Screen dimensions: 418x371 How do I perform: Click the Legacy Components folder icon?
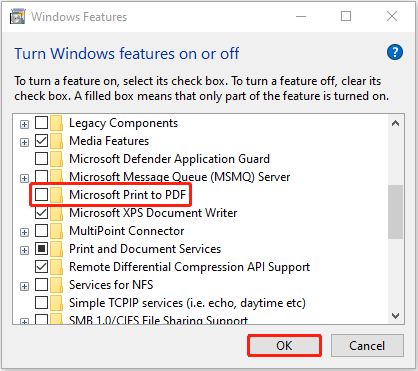[56, 123]
